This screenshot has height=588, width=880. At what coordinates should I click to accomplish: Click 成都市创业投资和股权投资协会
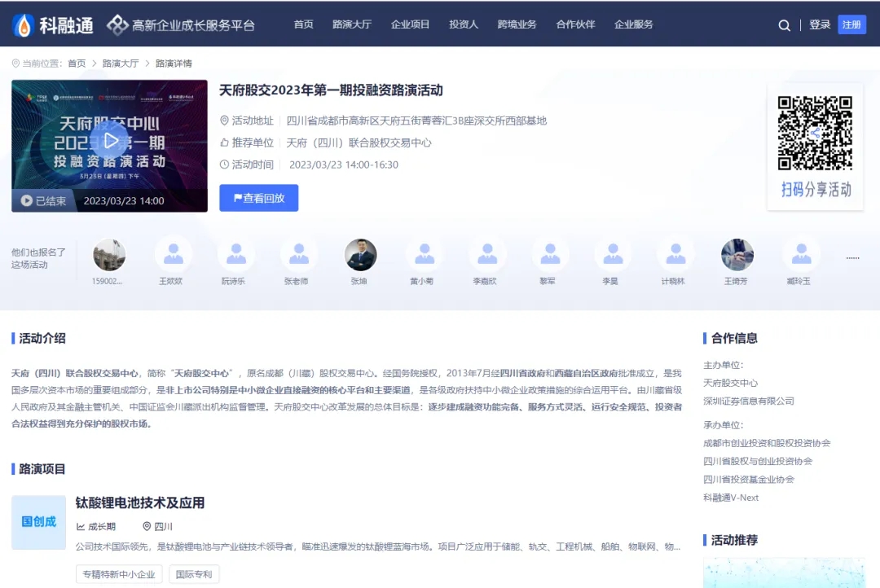pyautogui.click(x=767, y=443)
